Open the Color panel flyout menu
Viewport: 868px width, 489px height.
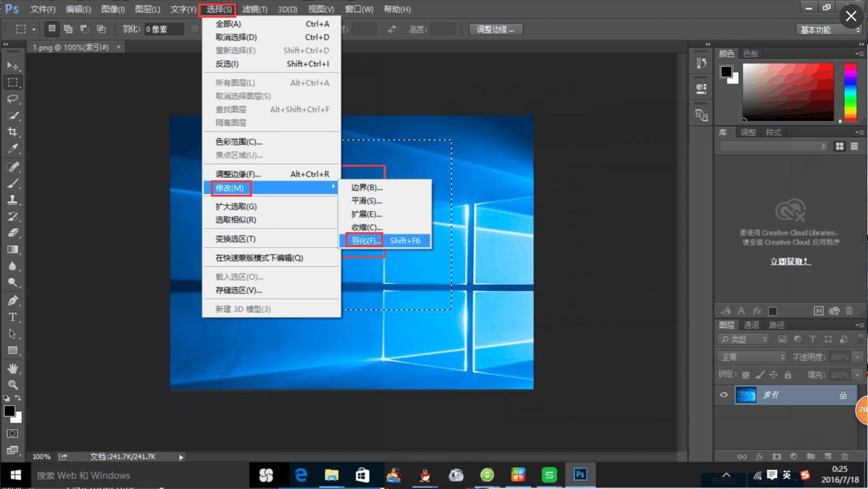(858, 53)
